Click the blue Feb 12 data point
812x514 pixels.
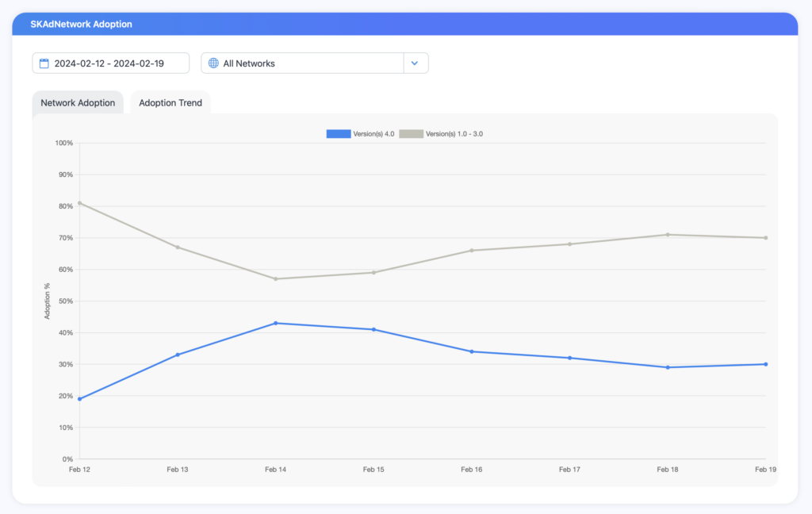pos(80,399)
